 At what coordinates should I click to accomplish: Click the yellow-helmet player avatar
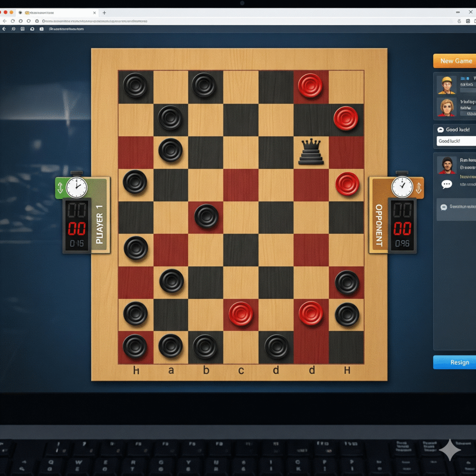446,85
